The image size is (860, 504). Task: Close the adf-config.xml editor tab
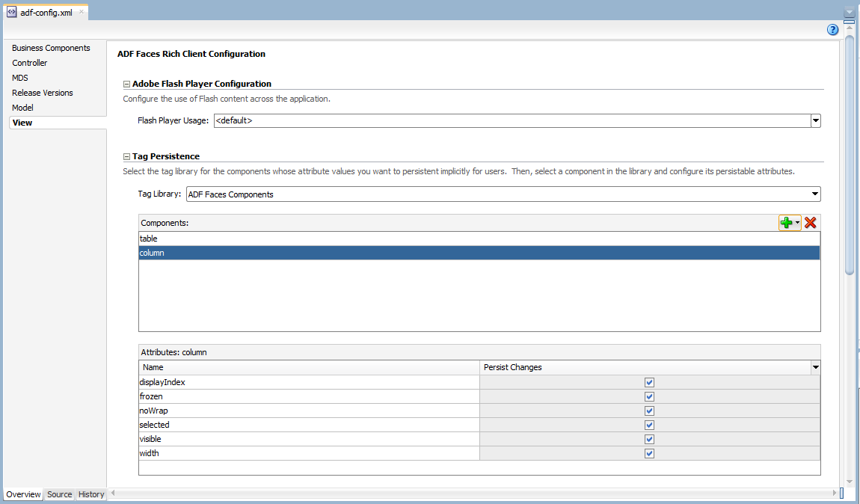82,11
